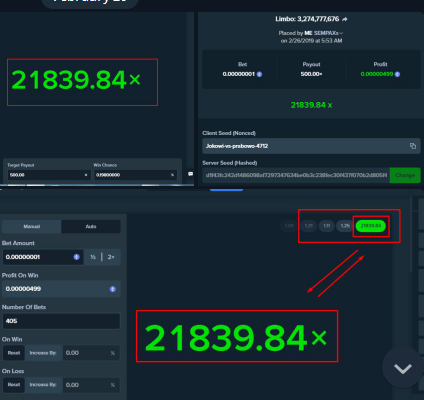Open the 1.21 result pill in history
This screenshot has width=424, height=400.
[309, 226]
